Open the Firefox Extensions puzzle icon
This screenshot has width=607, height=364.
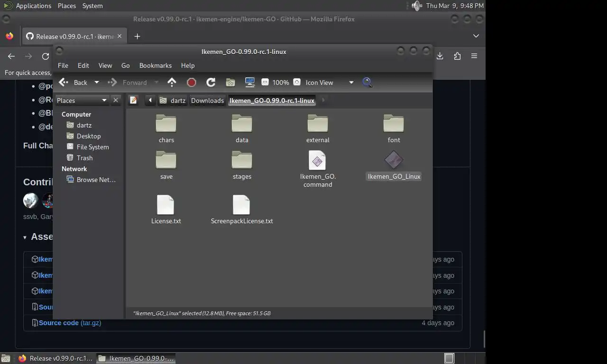tap(457, 56)
